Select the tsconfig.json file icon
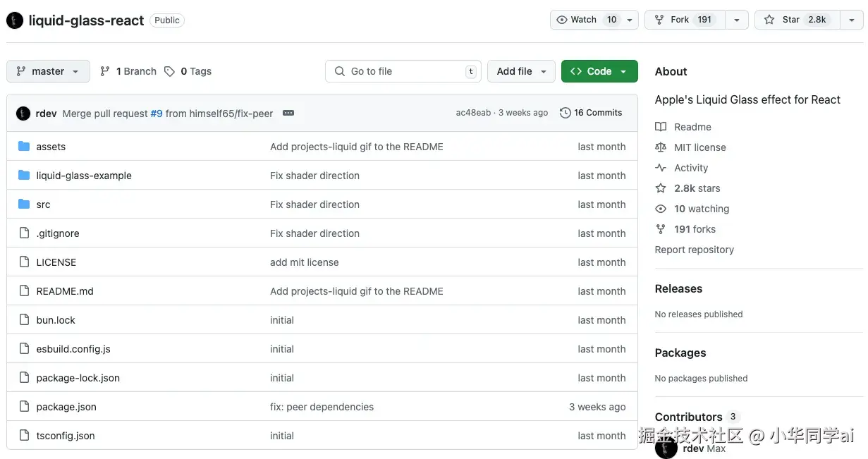This screenshot has width=868, height=459. click(x=24, y=436)
